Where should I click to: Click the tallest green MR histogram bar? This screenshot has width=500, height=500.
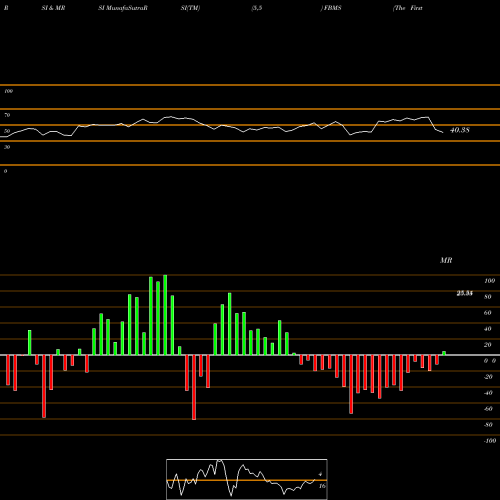pos(165,315)
